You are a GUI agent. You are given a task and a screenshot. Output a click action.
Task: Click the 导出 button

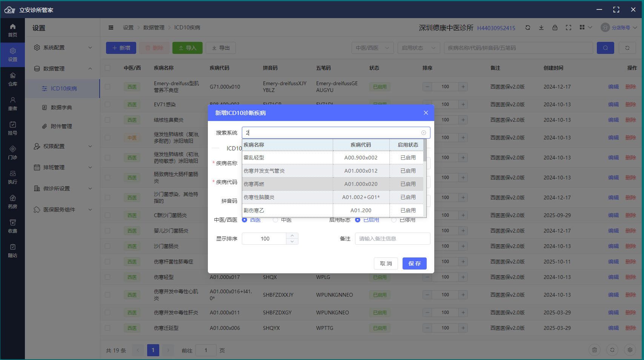click(221, 48)
